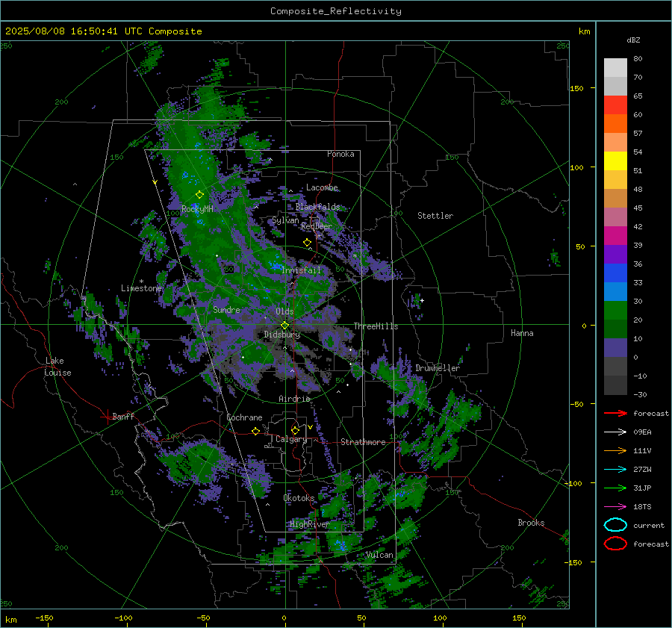Viewport: 672px width, 628px height.
Task: Click the Brooks city label
Action: click(x=531, y=523)
